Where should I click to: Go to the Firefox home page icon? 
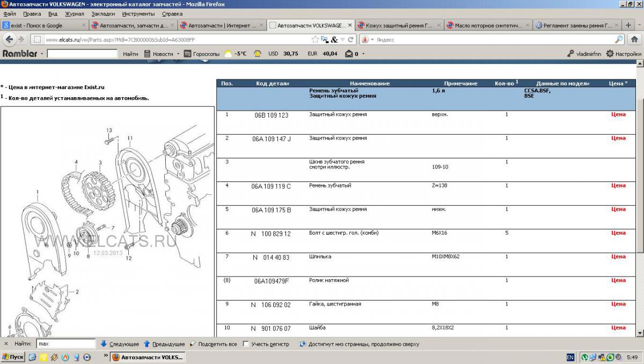(635, 39)
